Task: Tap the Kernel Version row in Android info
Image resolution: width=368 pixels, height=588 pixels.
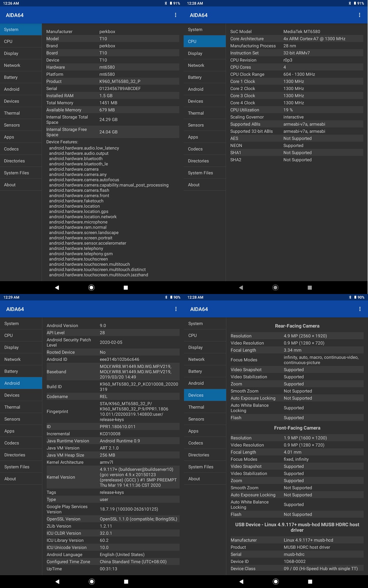Action: point(112,477)
